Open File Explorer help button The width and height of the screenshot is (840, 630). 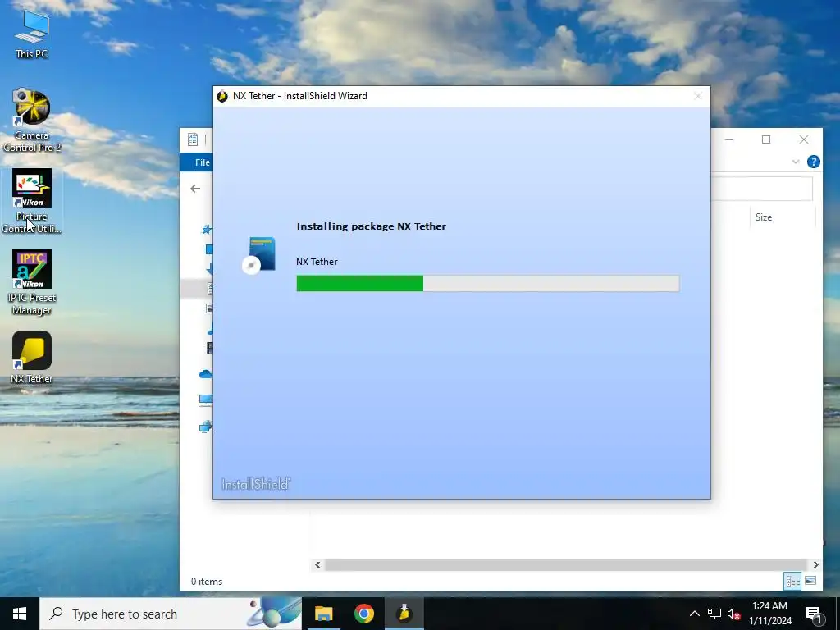(813, 162)
